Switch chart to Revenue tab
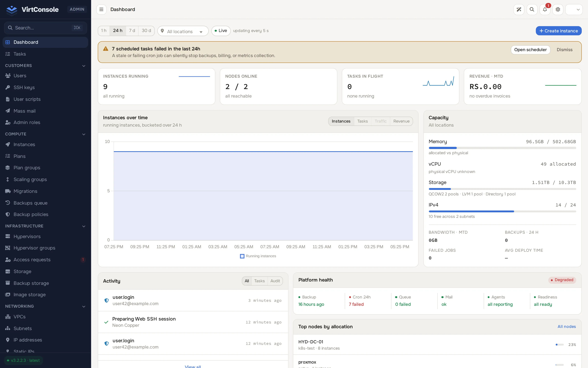This screenshot has width=588, height=368. coord(401,121)
